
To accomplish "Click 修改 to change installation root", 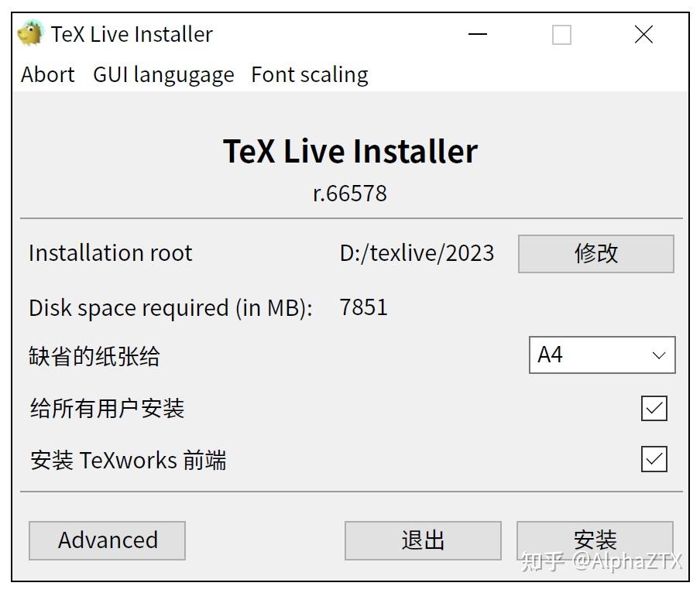I will [x=595, y=253].
